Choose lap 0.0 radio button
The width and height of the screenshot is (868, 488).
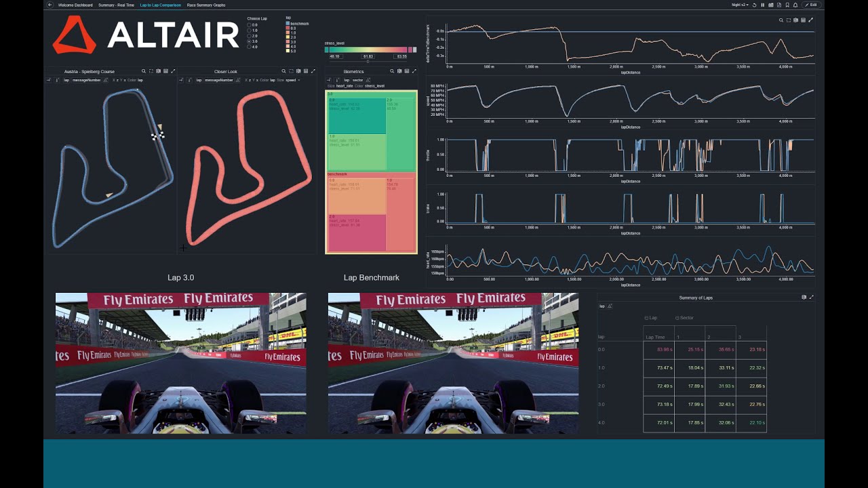(250, 25)
